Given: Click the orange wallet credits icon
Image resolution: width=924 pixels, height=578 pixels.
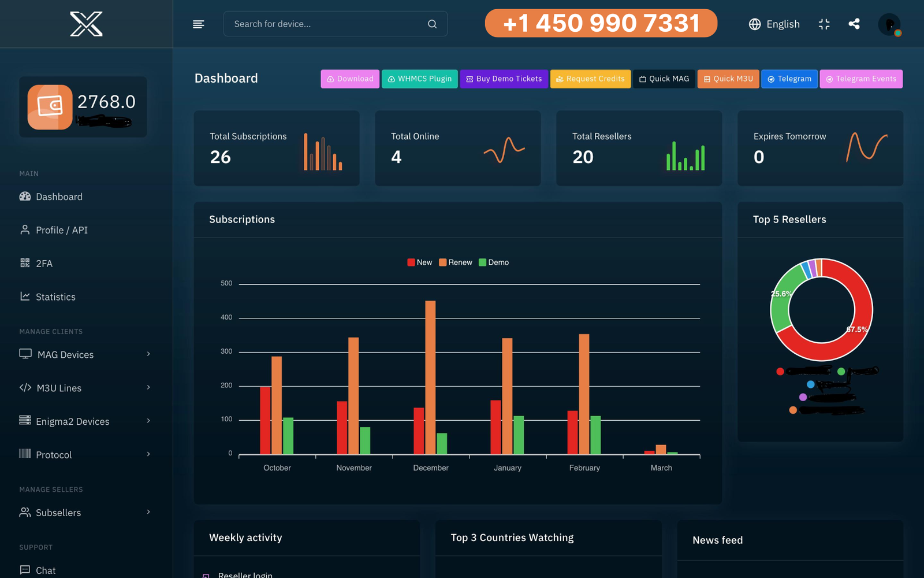Looking at the screenshot, I should click(50, 107).
